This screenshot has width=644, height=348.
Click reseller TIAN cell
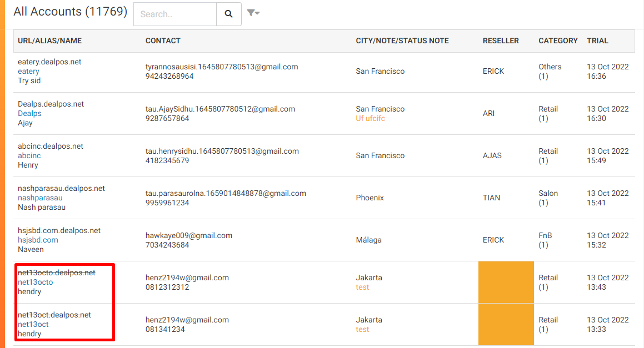point(491,198)
